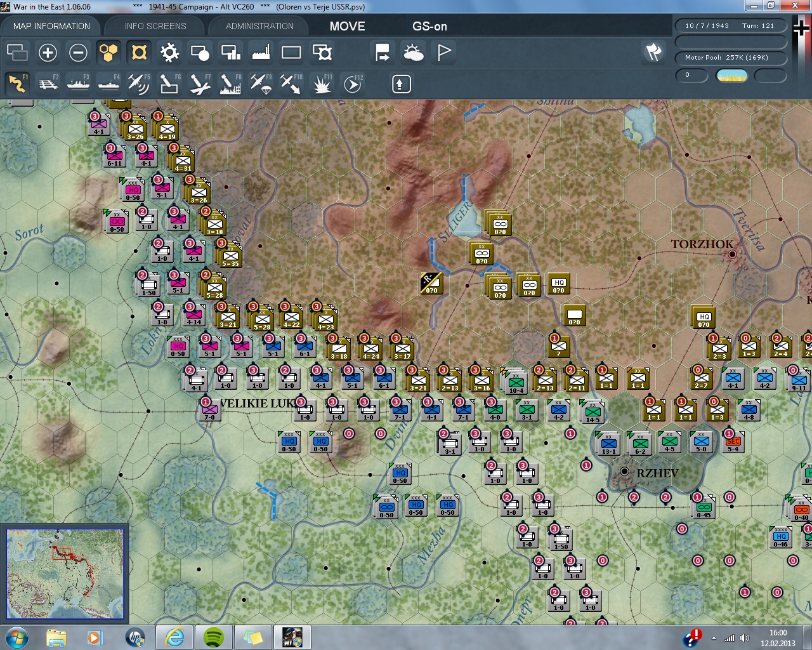
Task: Click the overlapping rectangles icon at toolbar start
Action: point(17,53)
